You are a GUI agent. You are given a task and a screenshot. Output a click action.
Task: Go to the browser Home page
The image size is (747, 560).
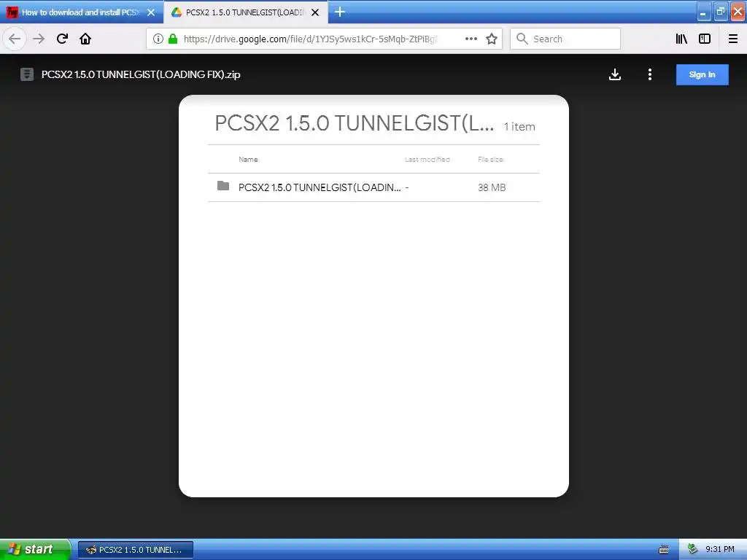coord(85,39)
